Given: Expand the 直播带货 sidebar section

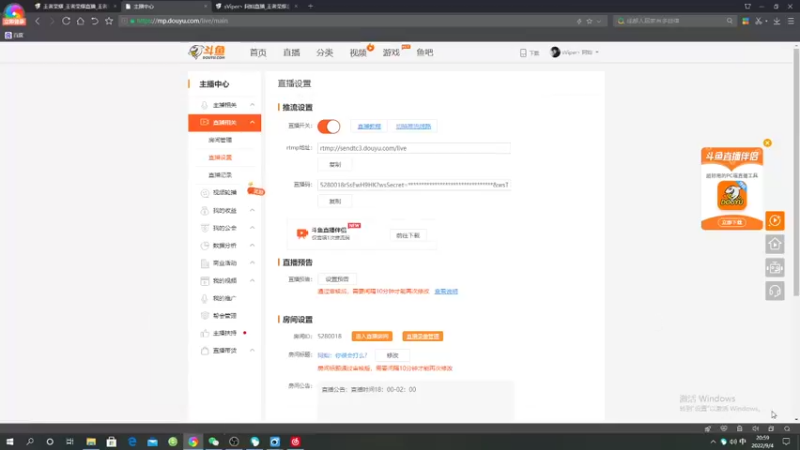Looking at the screenshot, I should [252, 351].
